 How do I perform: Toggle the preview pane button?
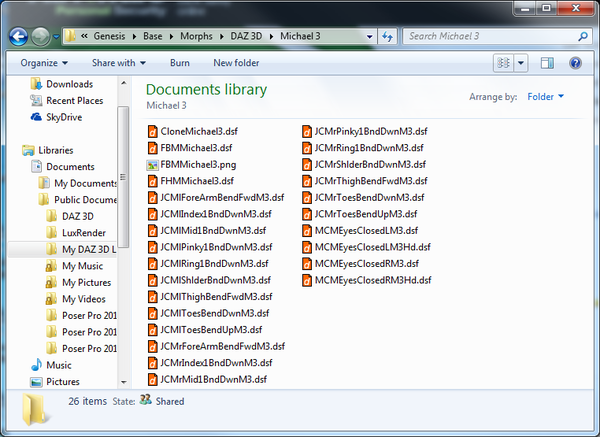547,63
